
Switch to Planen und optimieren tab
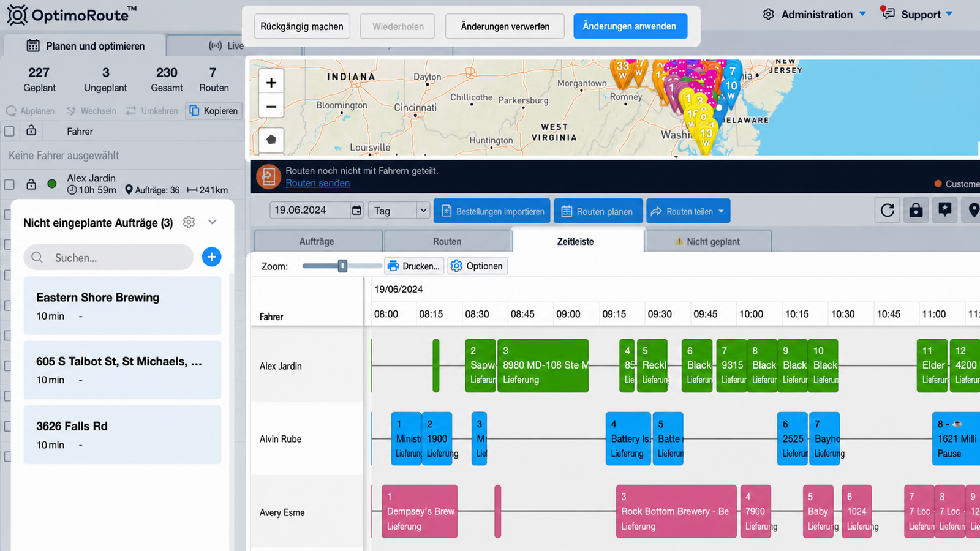(x=85, y=46)
